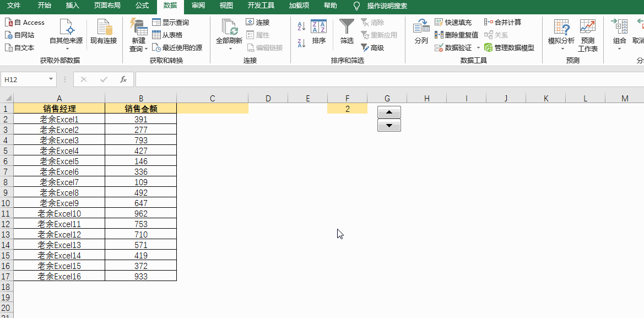Select cell 老余Excel16
Image resolution: width=644 pixels, height=318 pixels.
coord(59,277)
